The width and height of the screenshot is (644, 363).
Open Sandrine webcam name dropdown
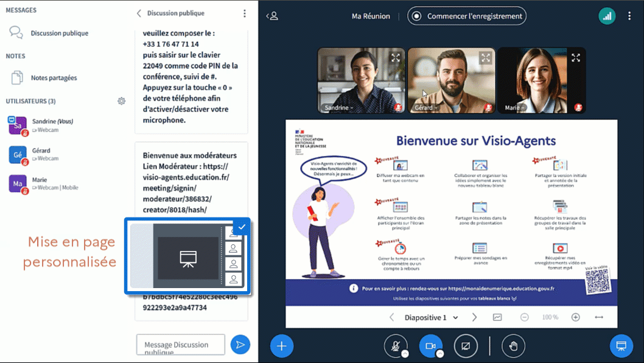tap(338, 108)
